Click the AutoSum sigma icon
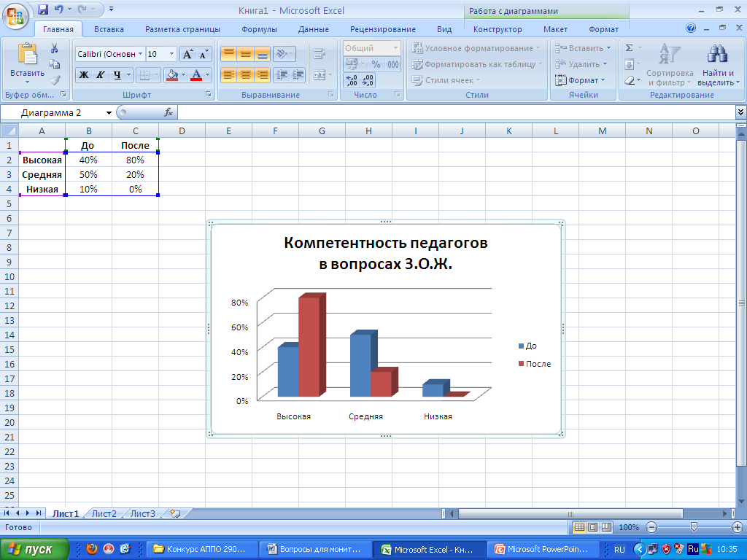This screenshot has width=747, height=560. [630, 48]
